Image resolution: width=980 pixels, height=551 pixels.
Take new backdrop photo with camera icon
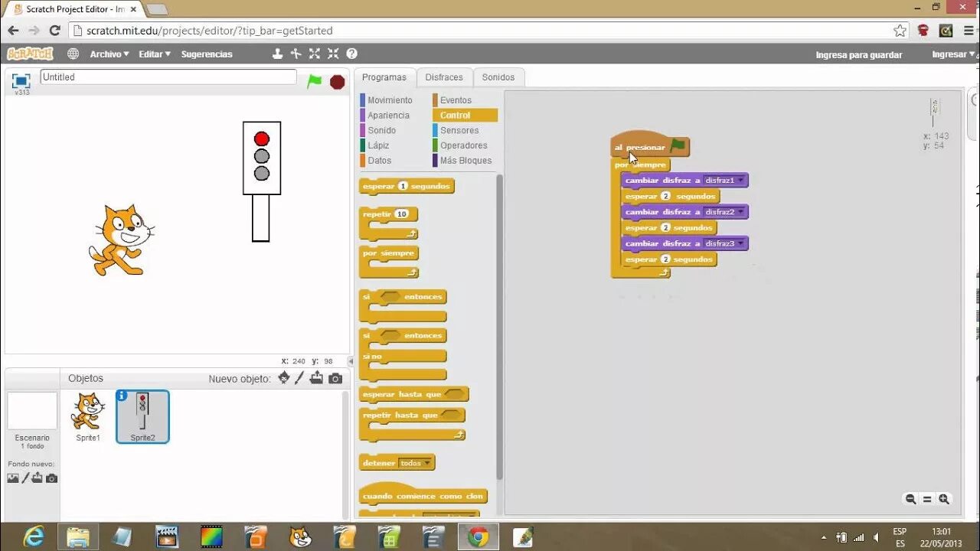pyautogui.click(x=51, y=478)
